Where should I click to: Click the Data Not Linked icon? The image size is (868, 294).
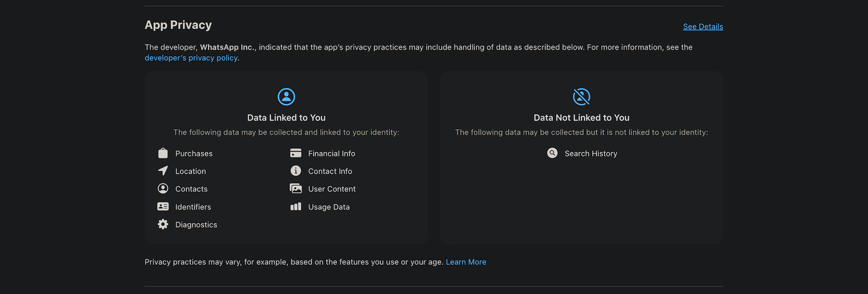[x=581, y=97]
